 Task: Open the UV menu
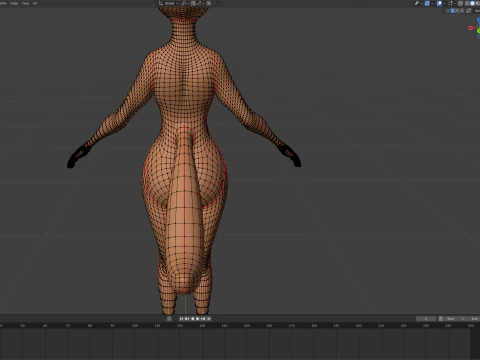(35, 3)
